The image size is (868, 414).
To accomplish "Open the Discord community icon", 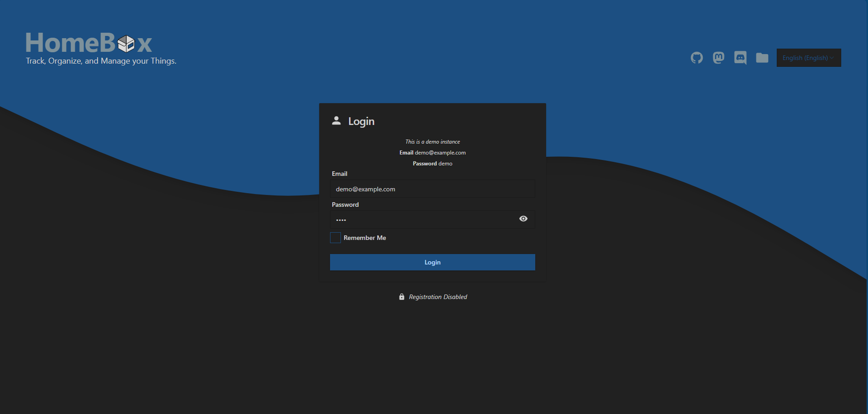I will (740, 58).
